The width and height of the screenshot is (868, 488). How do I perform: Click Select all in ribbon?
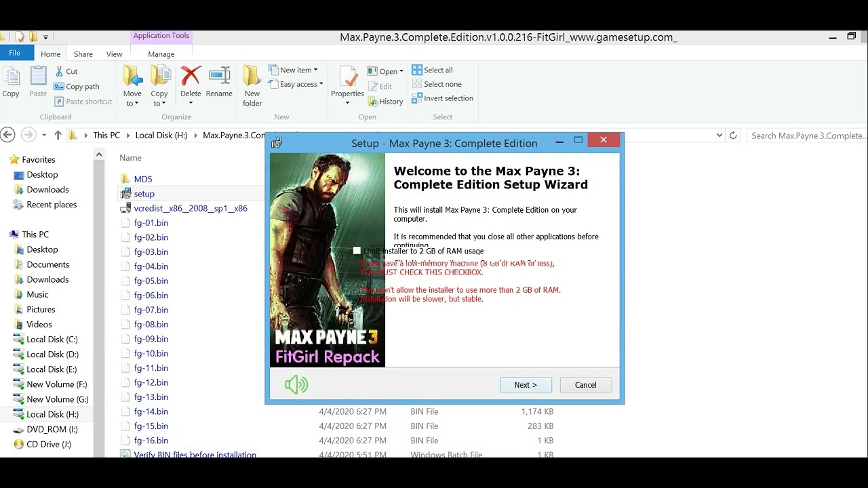click(432, 70)
